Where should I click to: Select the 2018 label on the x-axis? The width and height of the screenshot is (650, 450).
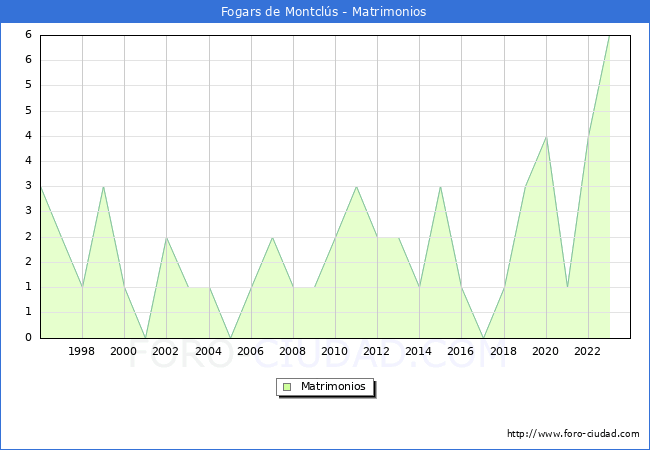click(x=503, y=351)
